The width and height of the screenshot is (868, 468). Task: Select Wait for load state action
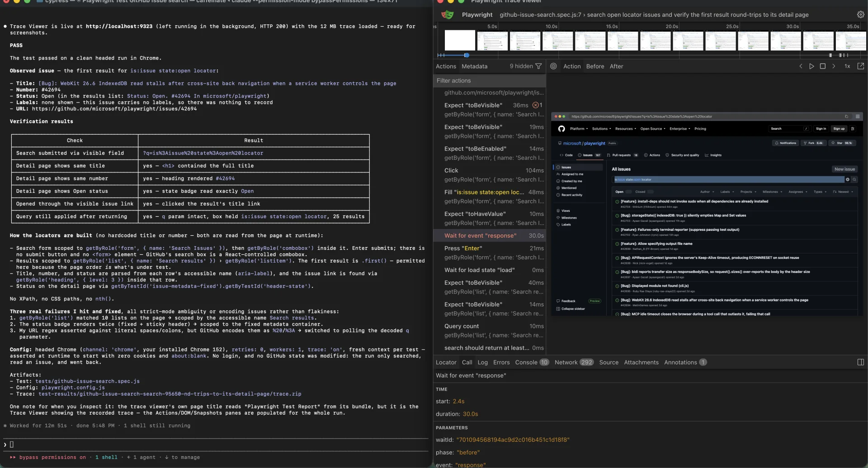click(489, 270)
